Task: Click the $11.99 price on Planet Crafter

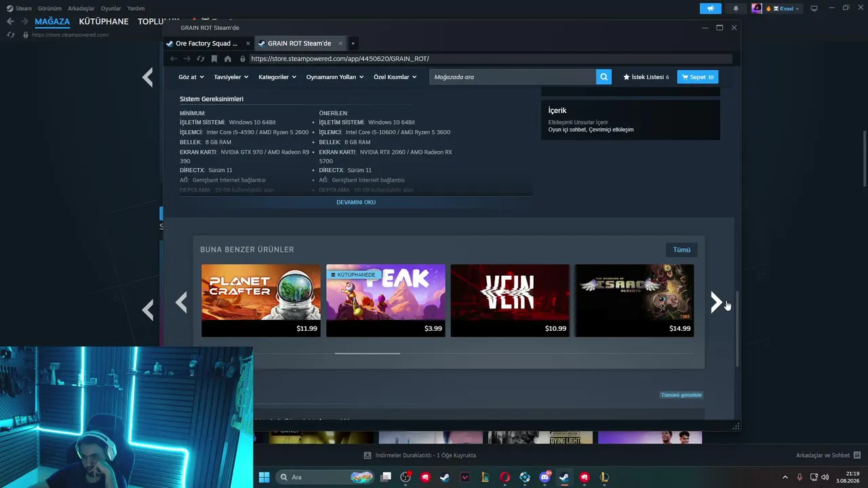Action: [307, 329]
